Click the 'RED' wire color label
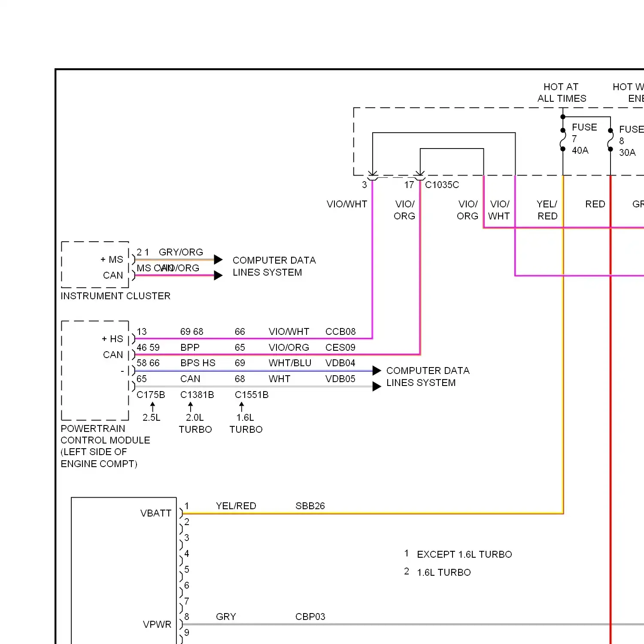 coord(595,204)
